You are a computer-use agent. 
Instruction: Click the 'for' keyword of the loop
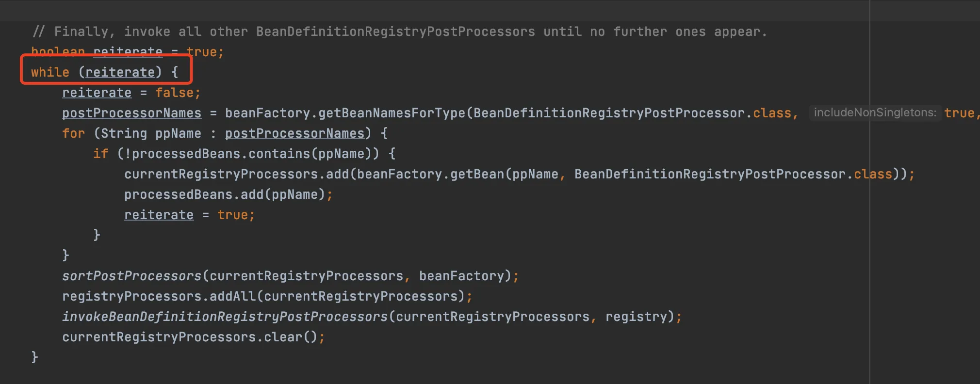[73, 133]
